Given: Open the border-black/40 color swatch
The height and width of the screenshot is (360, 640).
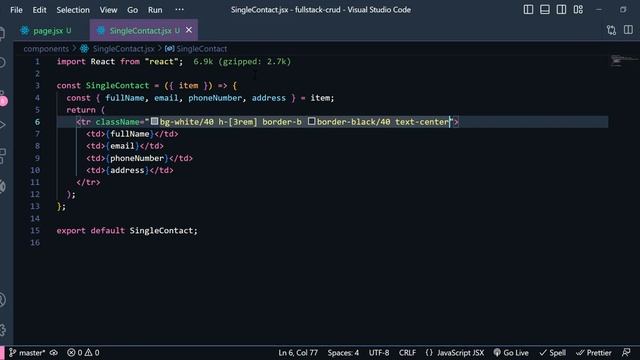Looking at the screenshot, I should [311, 121].
